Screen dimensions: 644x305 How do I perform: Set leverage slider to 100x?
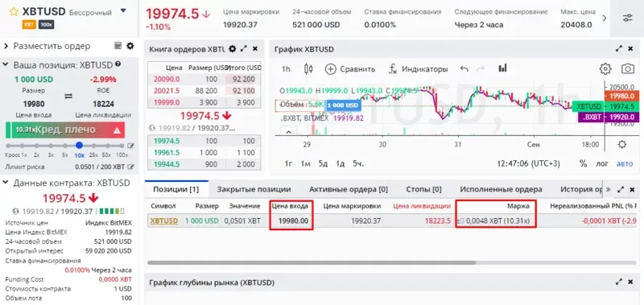coord(122,146)
